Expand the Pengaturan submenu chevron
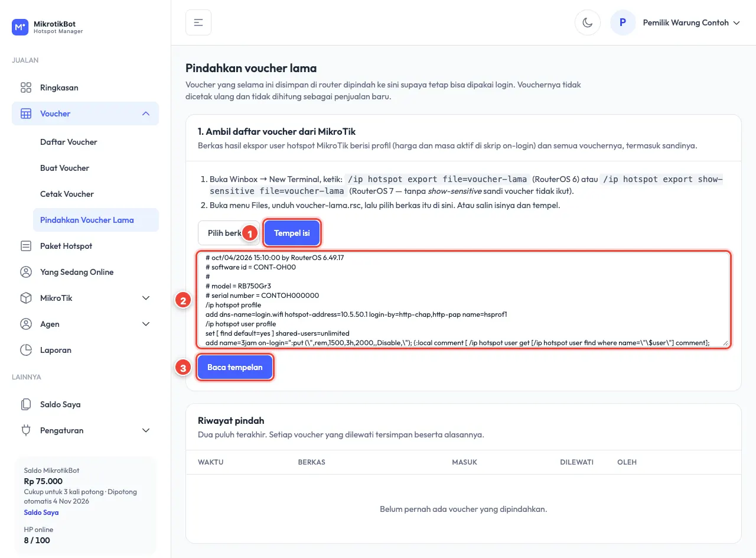 146,430
